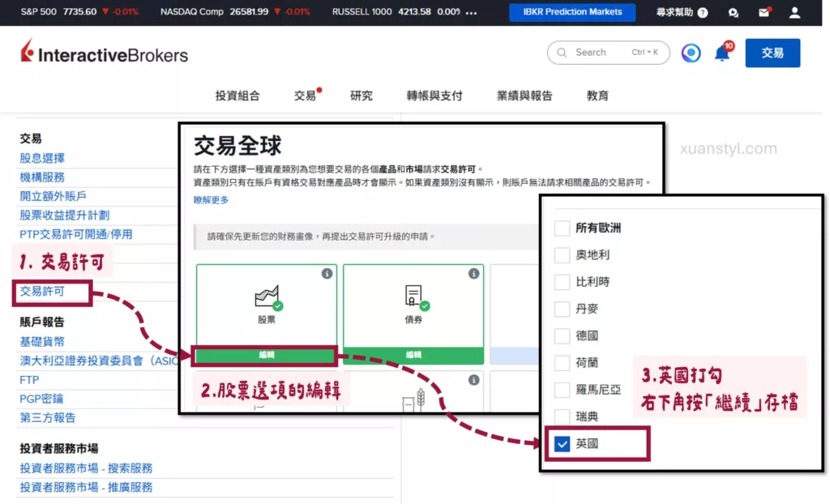
Task: Check the 羅馬尼亞 checkbox
Action: coord(562,390)
